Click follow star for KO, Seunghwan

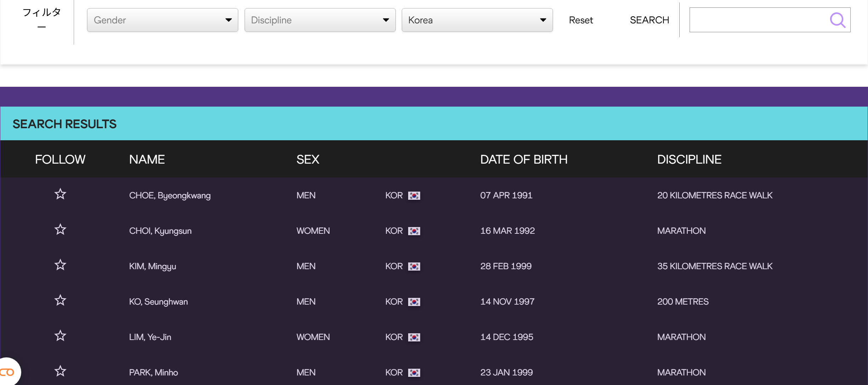(60, 300)
